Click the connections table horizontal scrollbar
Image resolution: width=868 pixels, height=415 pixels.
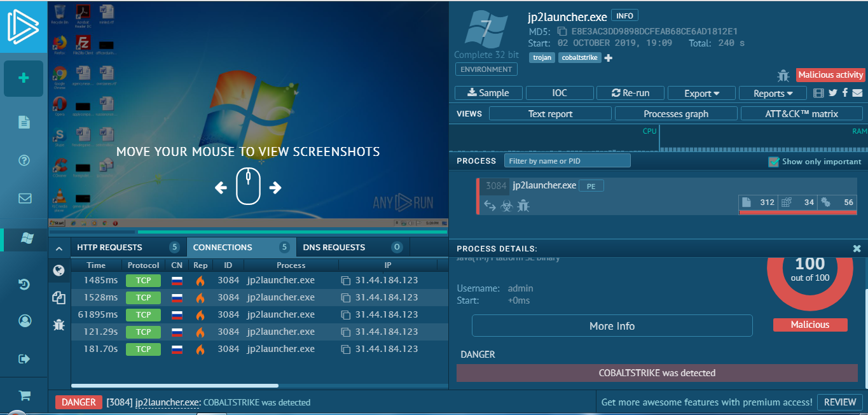[175, 386]
